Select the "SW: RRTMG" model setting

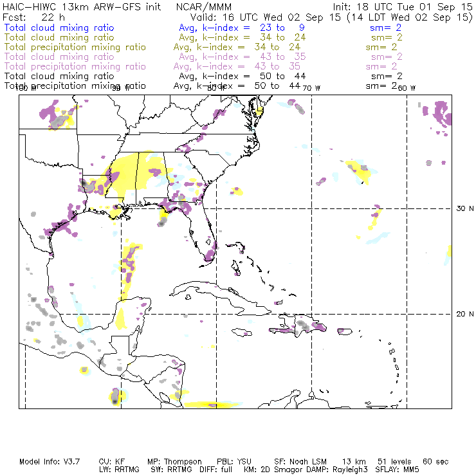(x=172, y=470)
